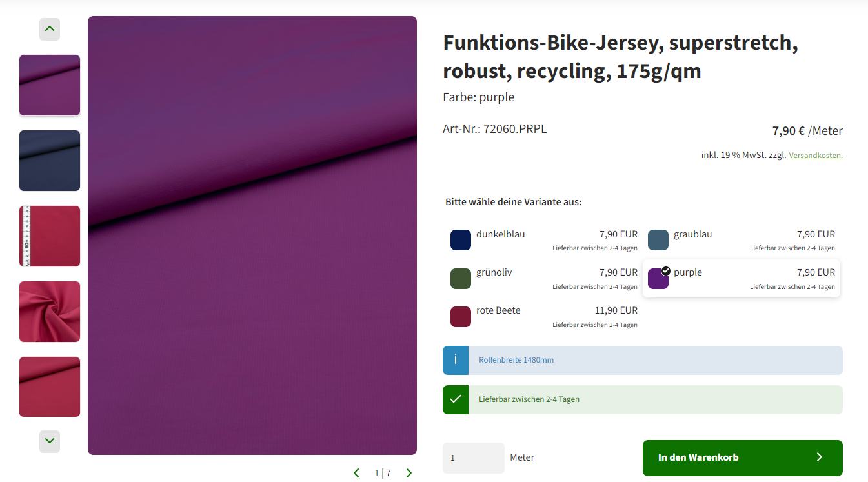Select the grünoliv variant
Screen dimensions: 868x482
click(x=544, y=279)
